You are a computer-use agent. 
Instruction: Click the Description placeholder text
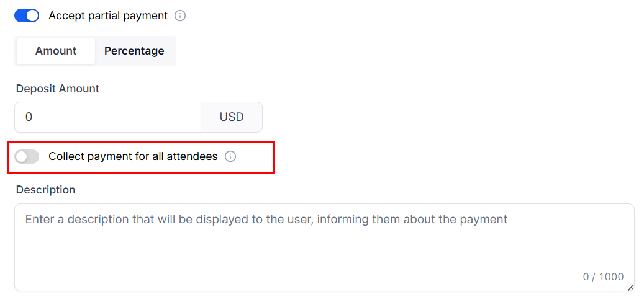tap(266, 219)
